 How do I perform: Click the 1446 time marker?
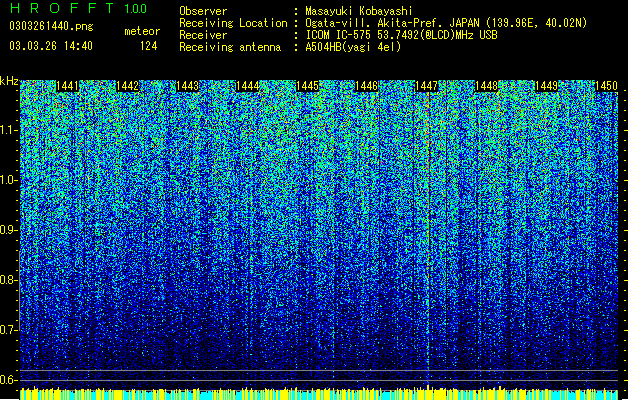pyautogui.click(x=367, y=86)
